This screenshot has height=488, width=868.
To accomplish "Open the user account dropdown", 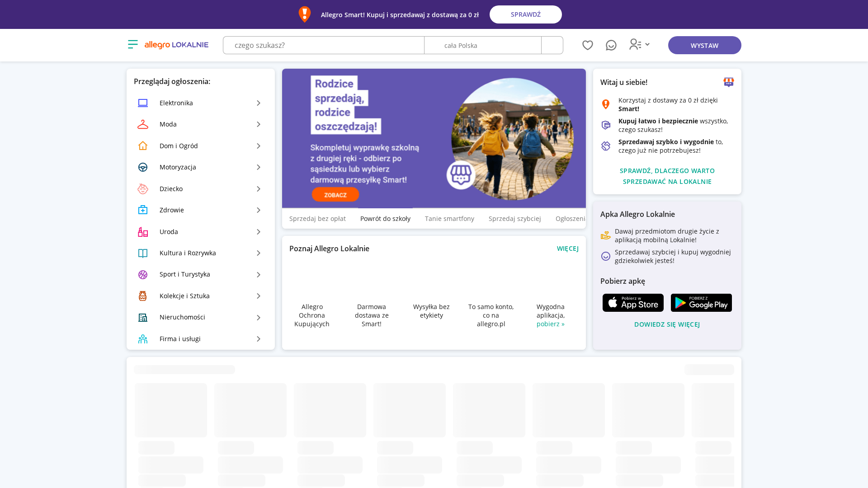I will (640, 44).
